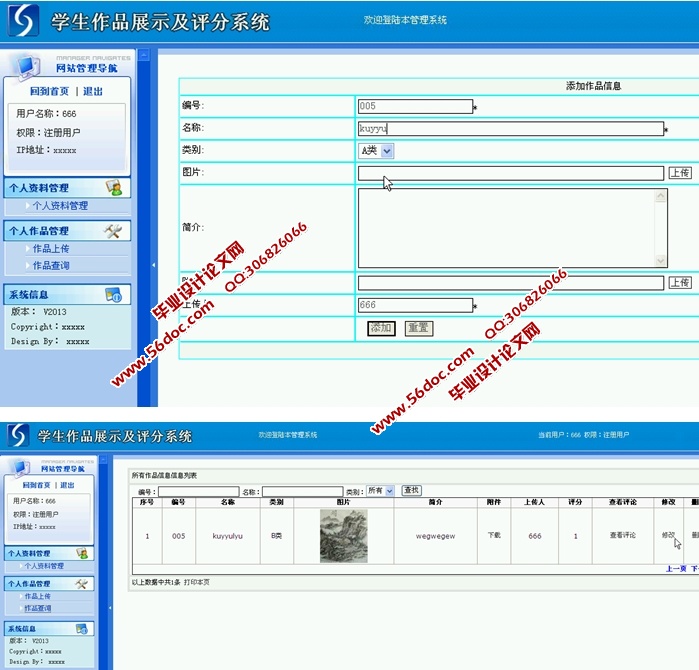Click the user icon beside 个人资料管理 on the add-work page
The height and width of the screenshot is (670, 699).
[x=114, y=187]
